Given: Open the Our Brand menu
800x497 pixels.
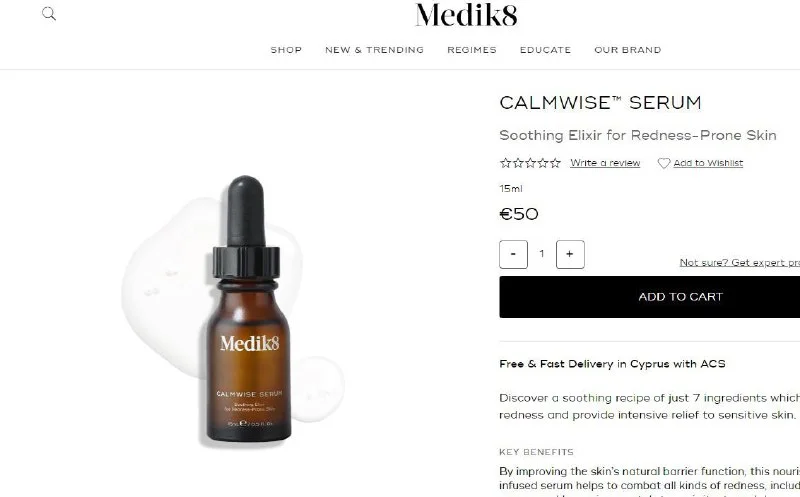Looking at the screenshot, I should [628, 50].
